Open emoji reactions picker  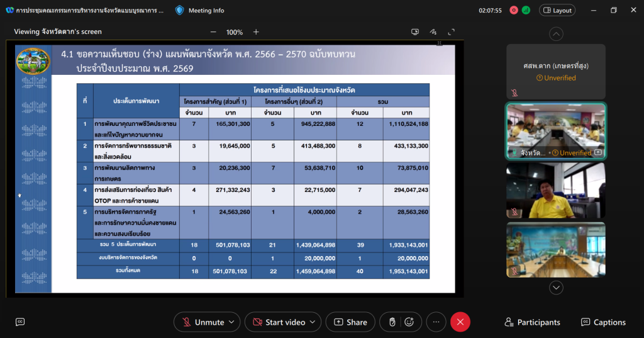pyautogui.click(x=409, y=322)
